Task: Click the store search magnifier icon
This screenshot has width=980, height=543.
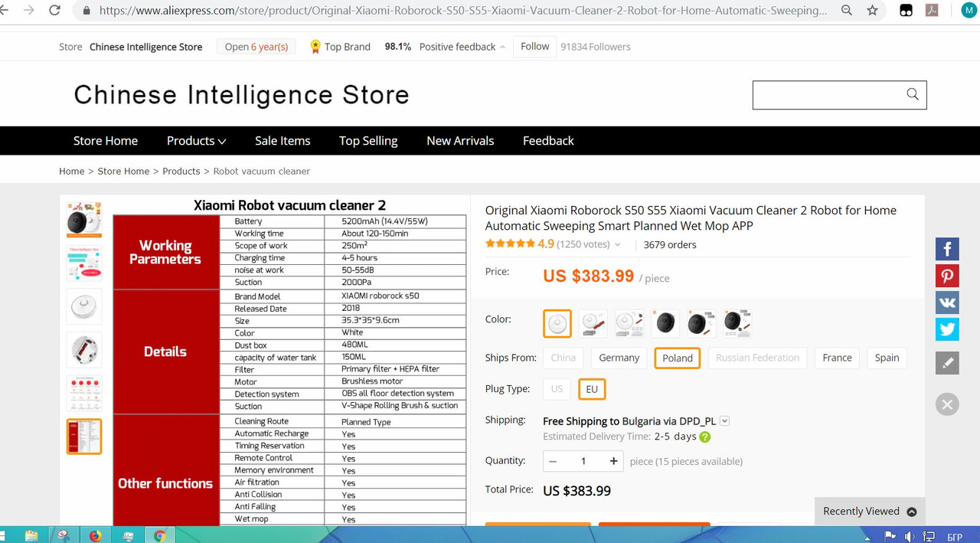Action: 913,94
